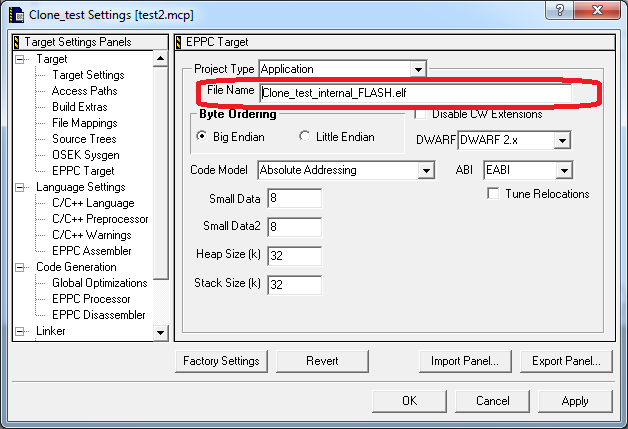
Task: Click the Revert button
Action: pos(322,361)
